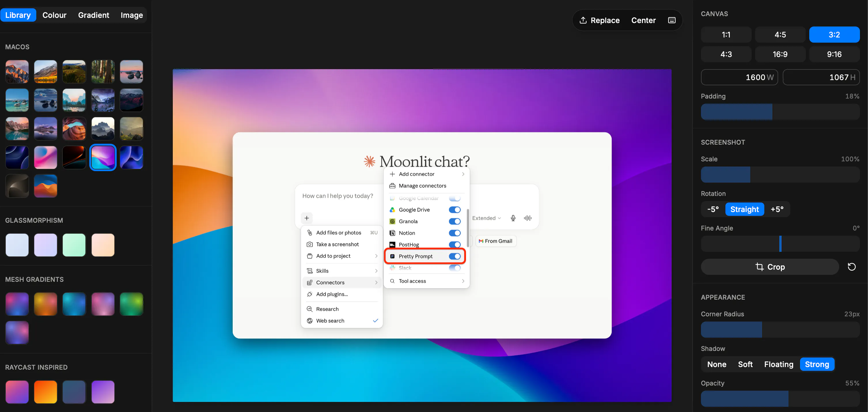Select the dark grey abstract wallpaper
Image resolution: width=868 pixels, height=412 pixels.
tap(17, 186)
